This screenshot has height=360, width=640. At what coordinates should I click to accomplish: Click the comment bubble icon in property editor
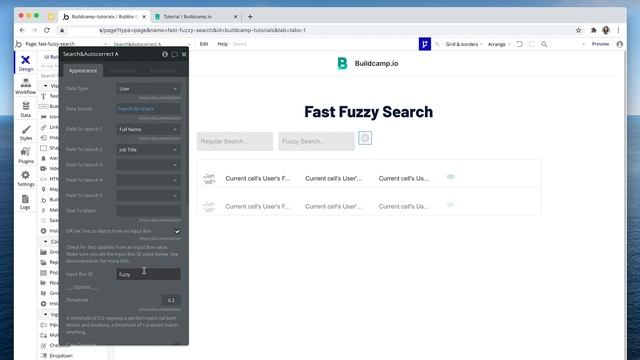pos(174,54)
